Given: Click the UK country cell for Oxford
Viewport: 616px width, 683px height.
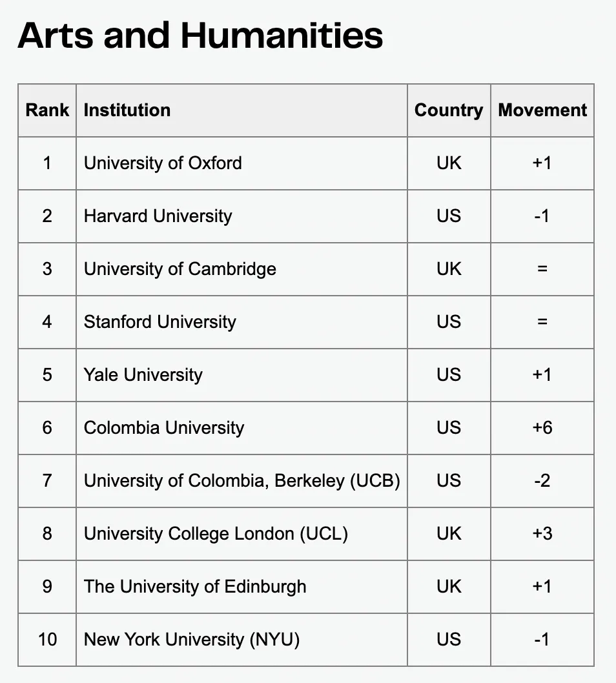Looking at the screenshot, I should coord(449,163).
